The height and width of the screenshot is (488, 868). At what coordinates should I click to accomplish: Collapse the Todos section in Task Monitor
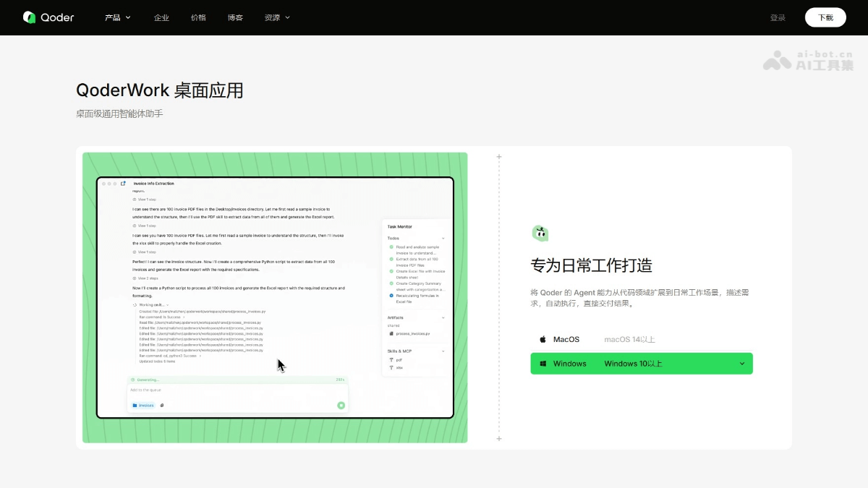(x=443, y=239)
